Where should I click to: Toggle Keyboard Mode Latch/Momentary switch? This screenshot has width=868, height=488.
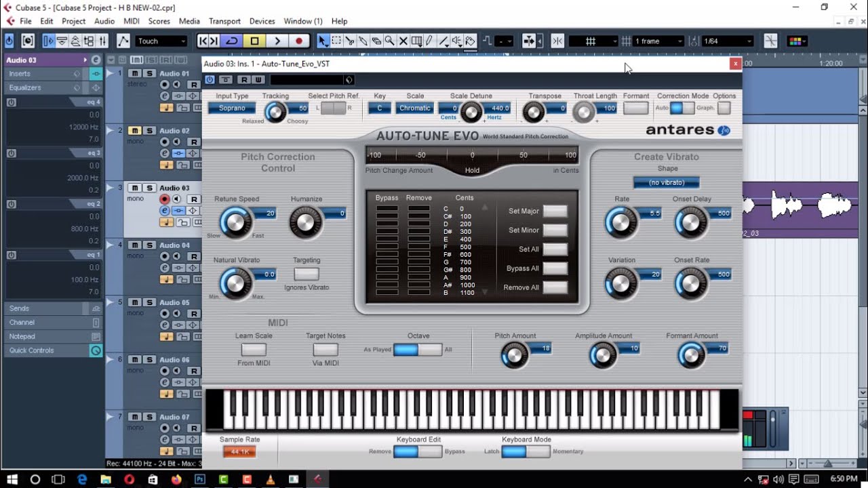click(x=526, y=451)
